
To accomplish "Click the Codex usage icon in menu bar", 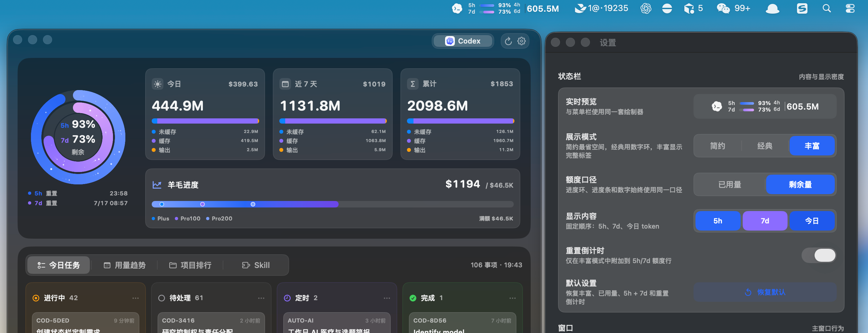I will click(x=457, y=8).
